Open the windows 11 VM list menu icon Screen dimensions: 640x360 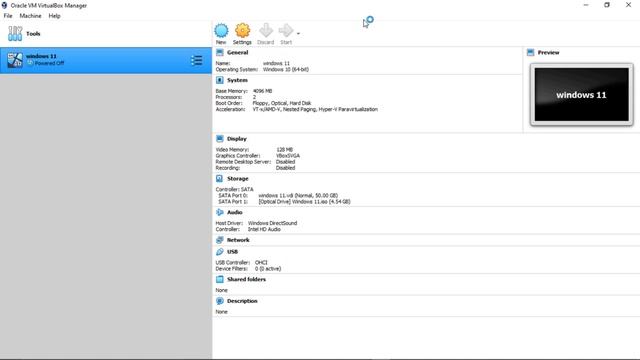196,60
